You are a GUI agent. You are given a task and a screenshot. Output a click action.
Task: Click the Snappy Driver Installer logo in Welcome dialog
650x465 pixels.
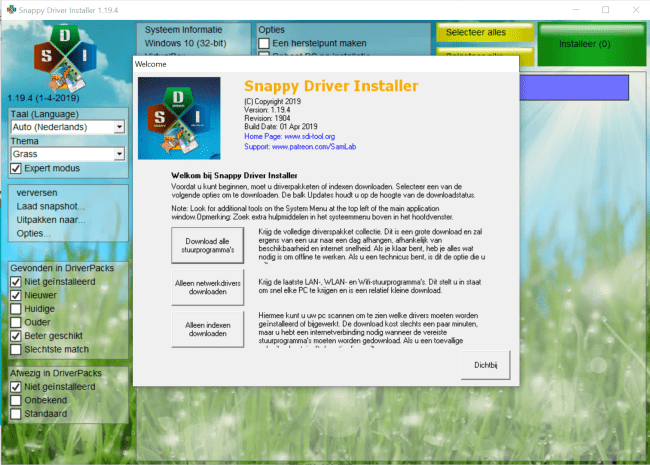click(x=179, y=118)
